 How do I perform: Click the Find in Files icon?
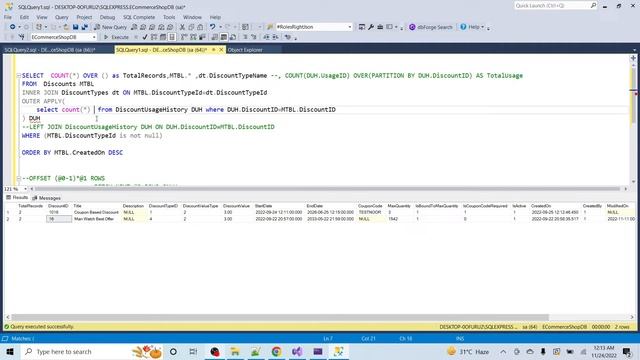[270, 27]
